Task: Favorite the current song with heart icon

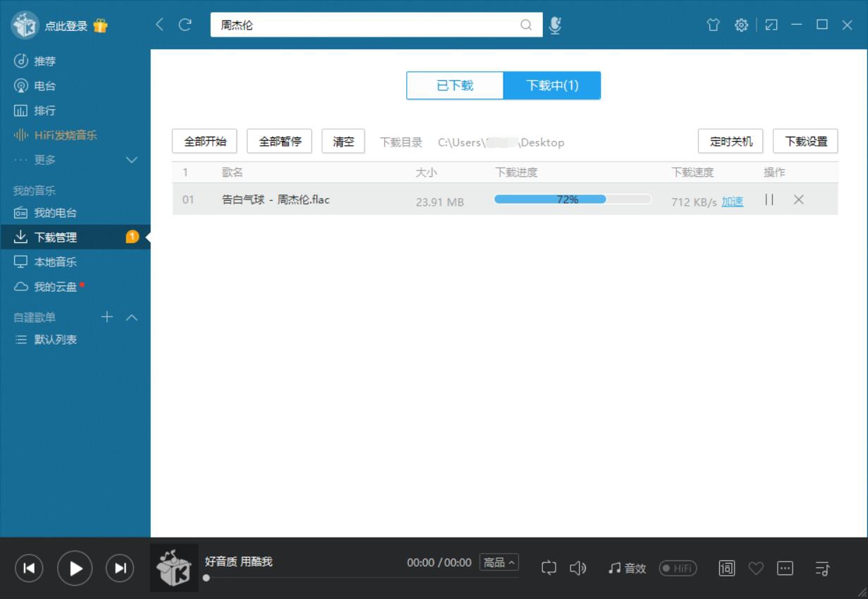Action: pos(755,568)
